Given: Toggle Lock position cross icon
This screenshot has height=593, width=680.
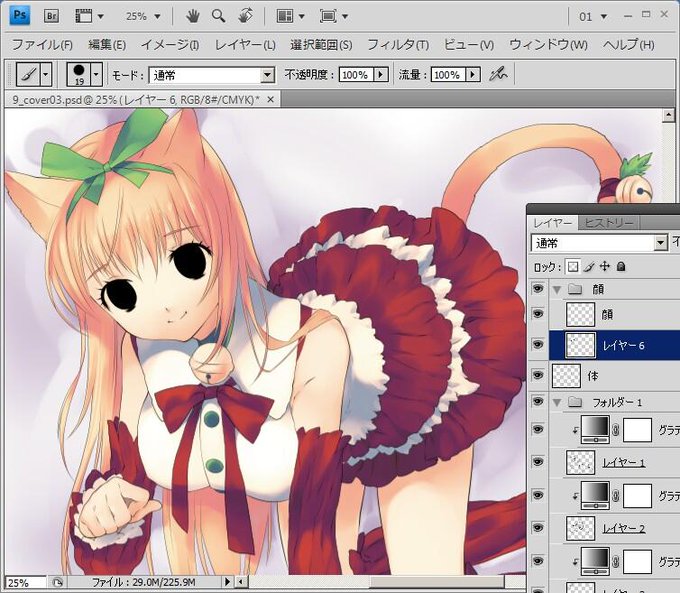Looking at the screenshot, I should 605,266.
